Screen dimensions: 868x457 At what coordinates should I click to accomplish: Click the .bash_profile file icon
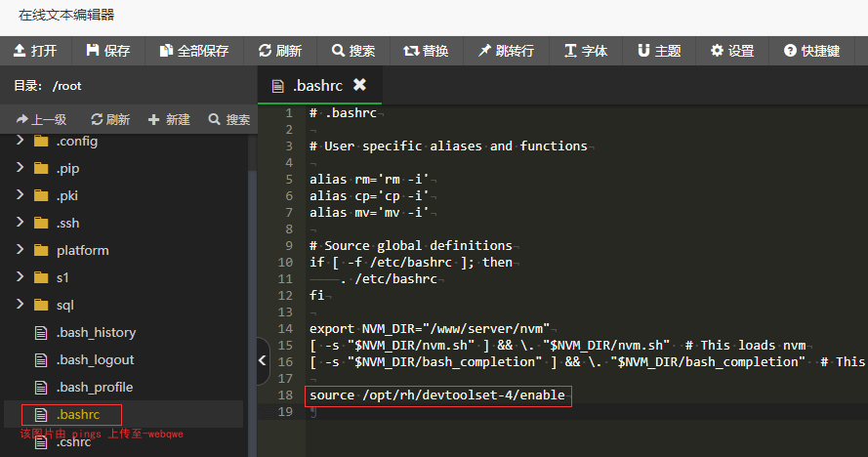(x=41, y=388)
